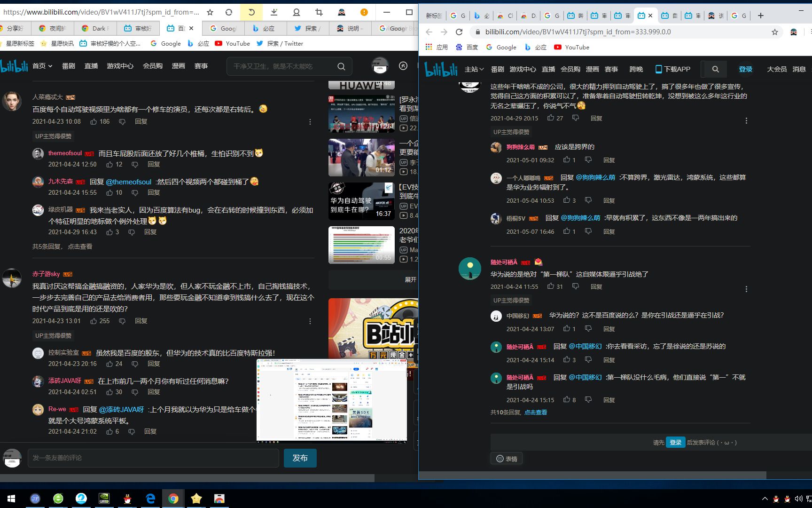
Task: Show hidden system tray icons
Action: tap(765, 499)
